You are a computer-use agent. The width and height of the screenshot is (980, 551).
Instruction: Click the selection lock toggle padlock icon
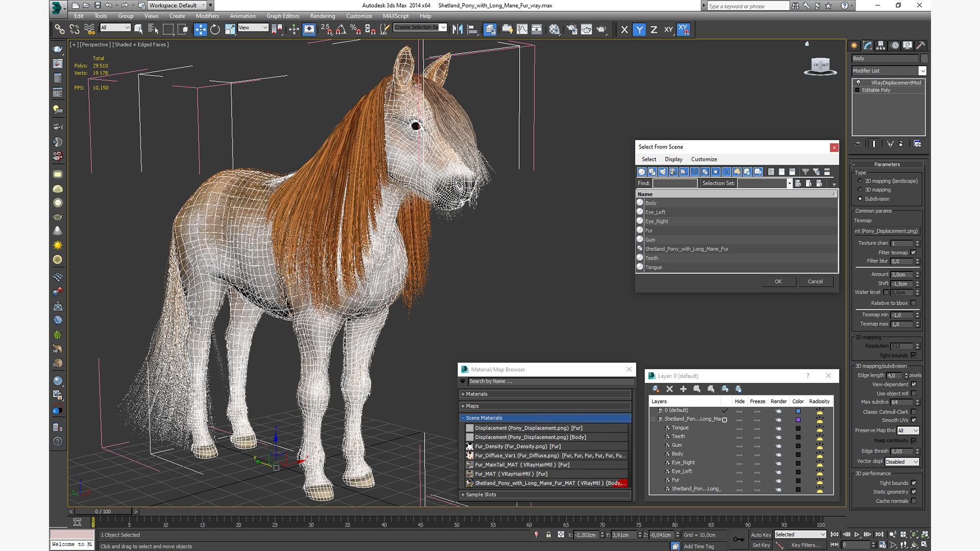pos(549,535)
